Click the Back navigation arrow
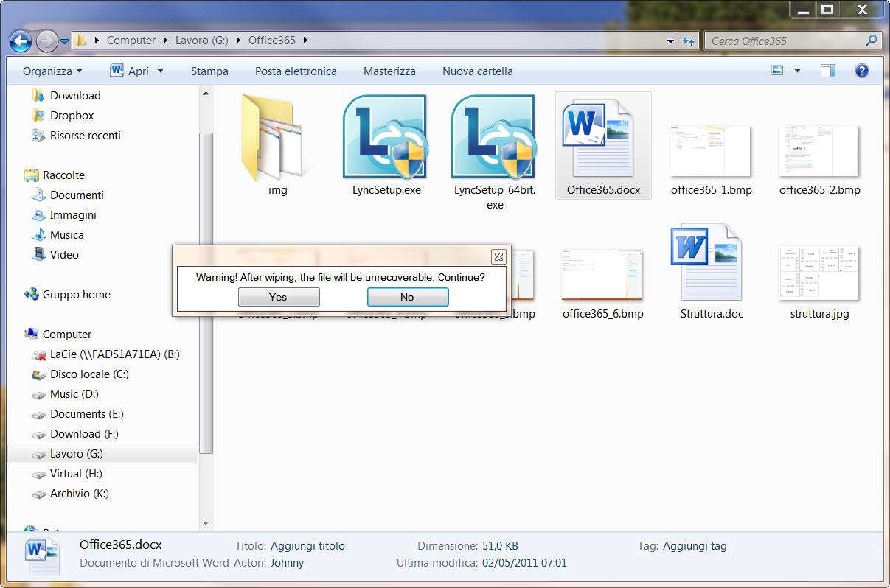Screen dimensions: 890x588 click(x=21, y=41)
